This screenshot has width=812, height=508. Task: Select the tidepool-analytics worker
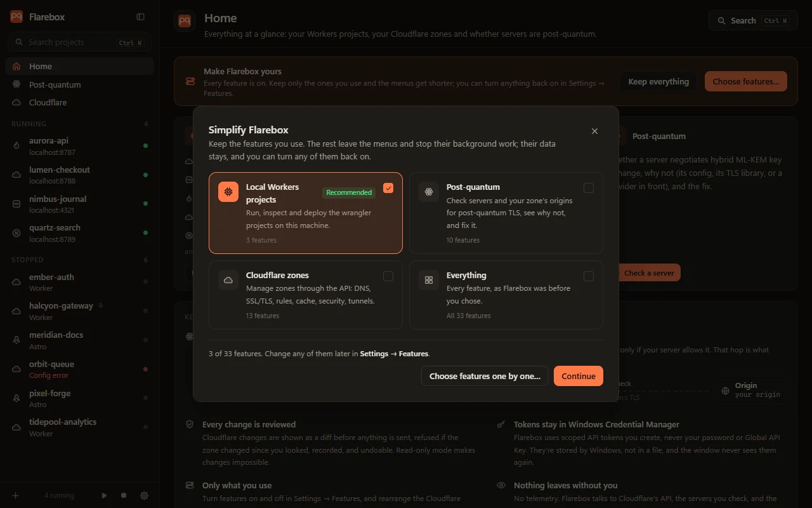pyautogui.click(x=79, y=427)
